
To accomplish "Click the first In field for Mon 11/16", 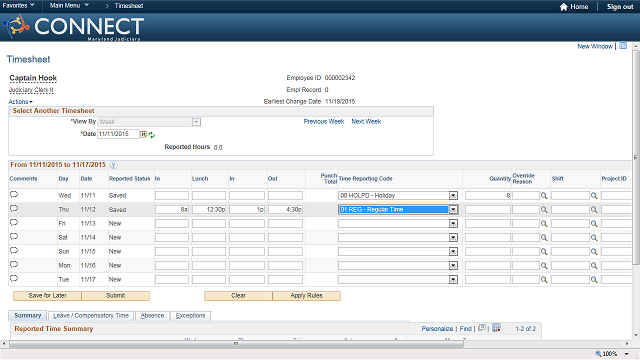I will [x=172, y=266].
